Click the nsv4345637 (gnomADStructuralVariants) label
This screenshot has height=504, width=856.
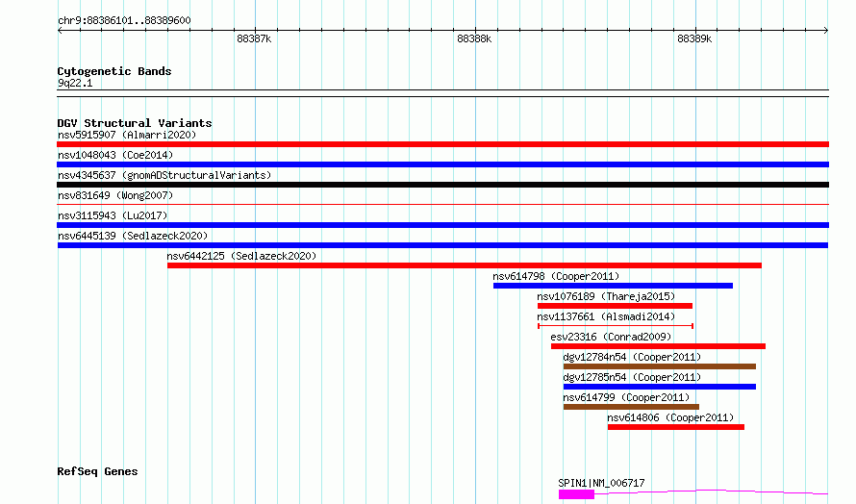click(x=164, y=175)
